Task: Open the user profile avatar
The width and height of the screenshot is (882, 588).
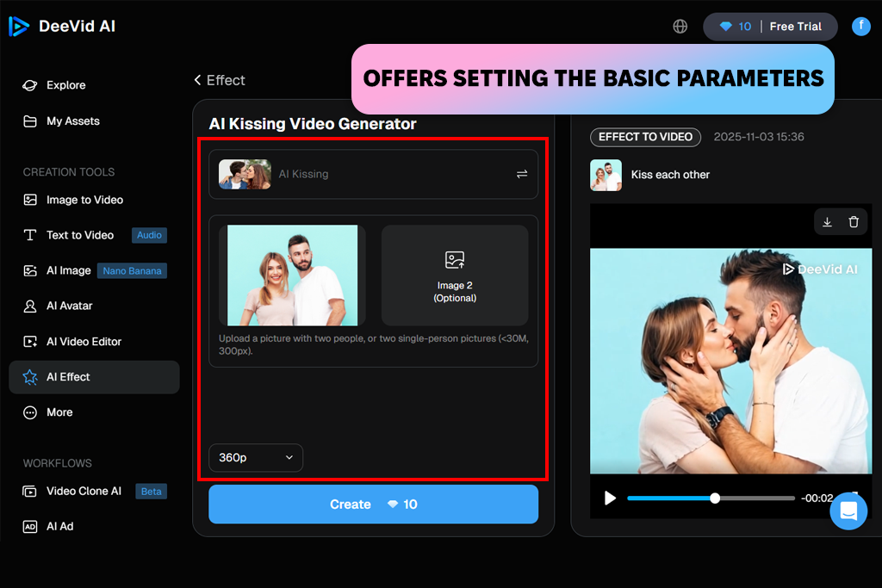Action: pos(860,26)
